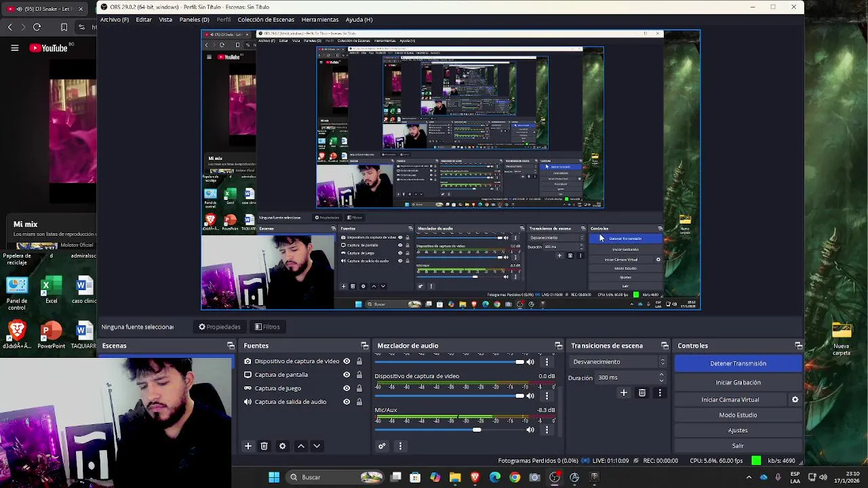Decrease Duración with the down stepper arrow
This screenshot has height=488, width=868.
661,381
